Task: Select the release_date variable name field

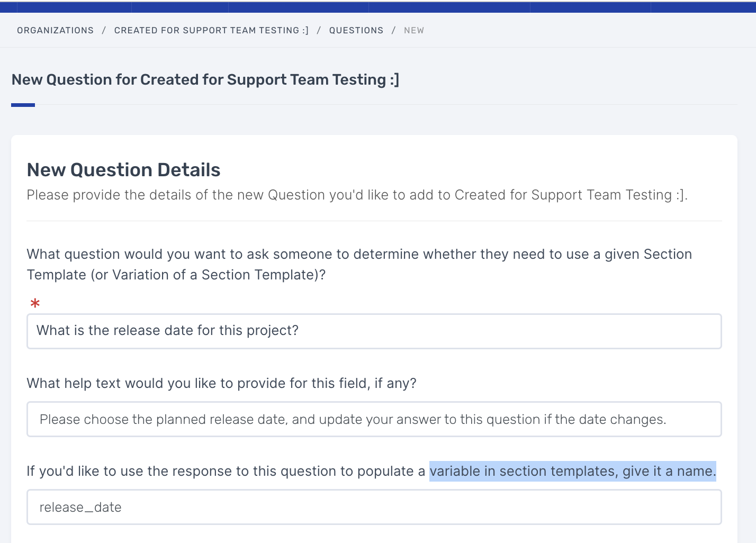Action: [x=374, y=507]
